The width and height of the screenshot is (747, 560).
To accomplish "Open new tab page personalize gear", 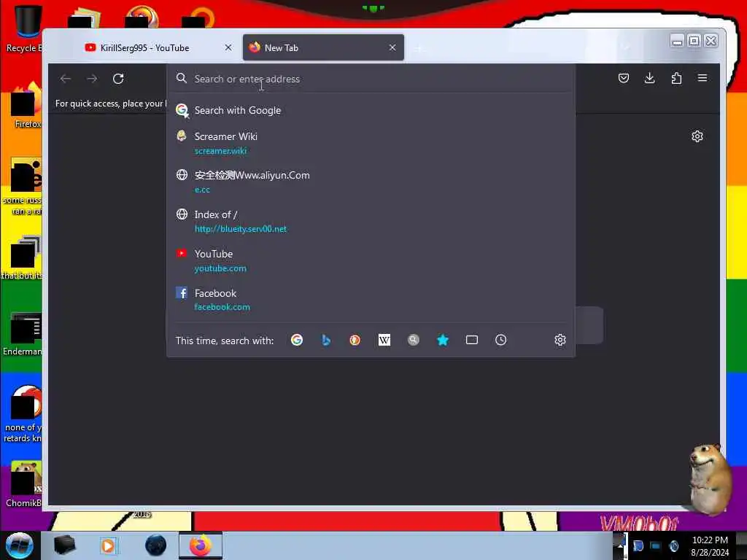I will pos(697,136).
